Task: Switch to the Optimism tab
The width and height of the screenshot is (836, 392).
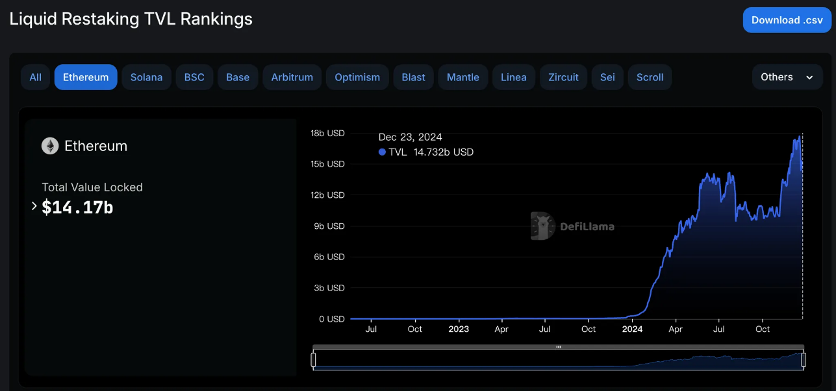Action: (357, 77)
